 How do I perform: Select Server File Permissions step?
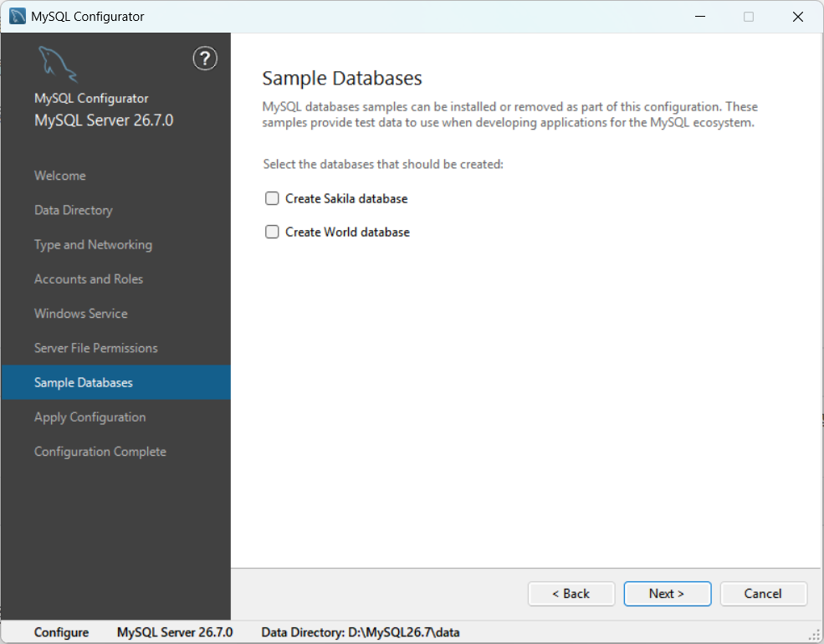coord(95,348)
